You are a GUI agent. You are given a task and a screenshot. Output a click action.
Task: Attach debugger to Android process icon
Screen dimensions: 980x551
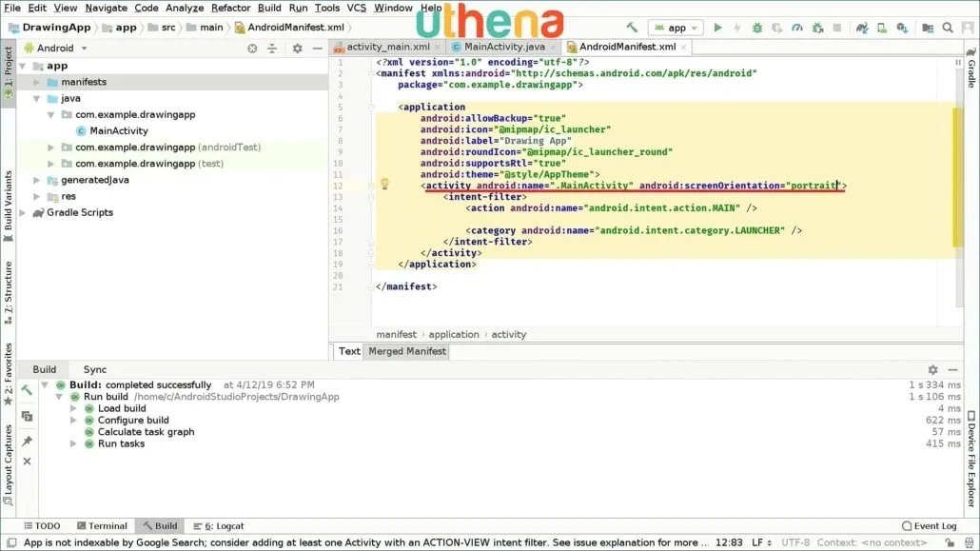point(817,28)
